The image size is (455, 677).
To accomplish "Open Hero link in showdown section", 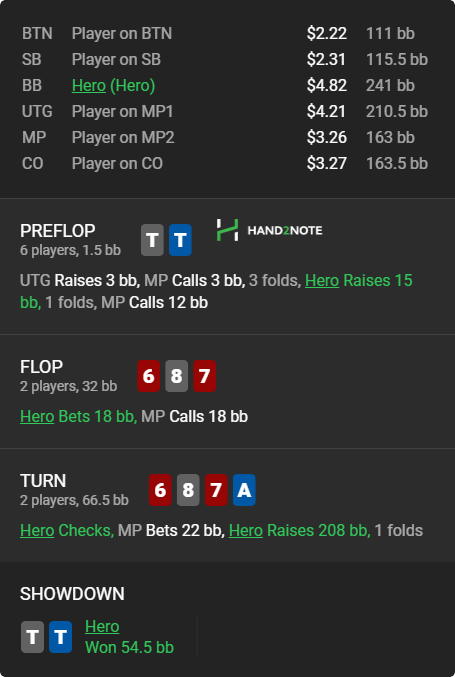I will (x=102, y=626).
